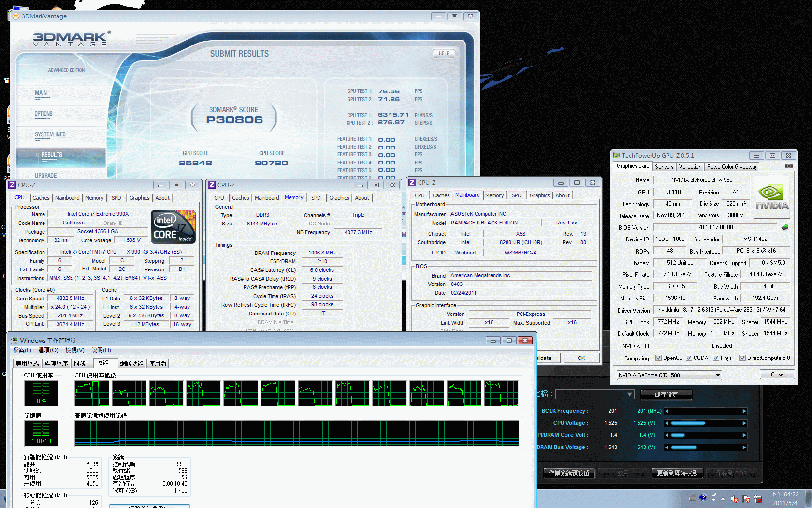Open Mainboard tab in left CPU-Z window
Image resolution: width=812 pixels, height=508 pixels.
pyautogui.click(x=67, y=198)
